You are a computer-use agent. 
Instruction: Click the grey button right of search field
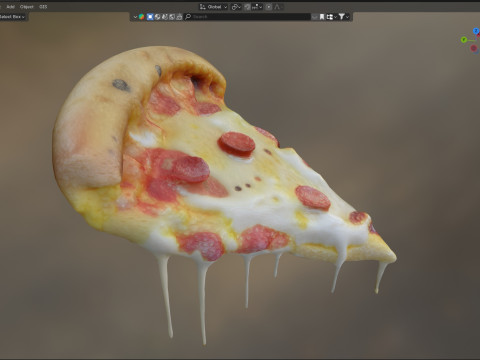click(315, 17)
